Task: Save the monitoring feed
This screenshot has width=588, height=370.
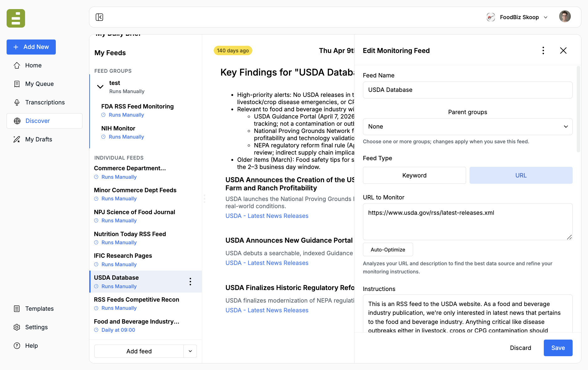Action: point(558,348)
